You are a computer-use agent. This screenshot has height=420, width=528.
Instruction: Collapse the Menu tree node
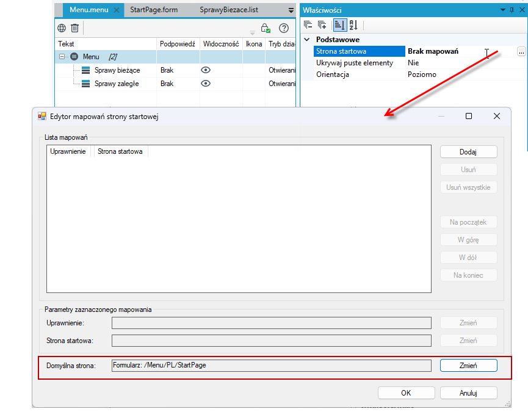point(62,57)
